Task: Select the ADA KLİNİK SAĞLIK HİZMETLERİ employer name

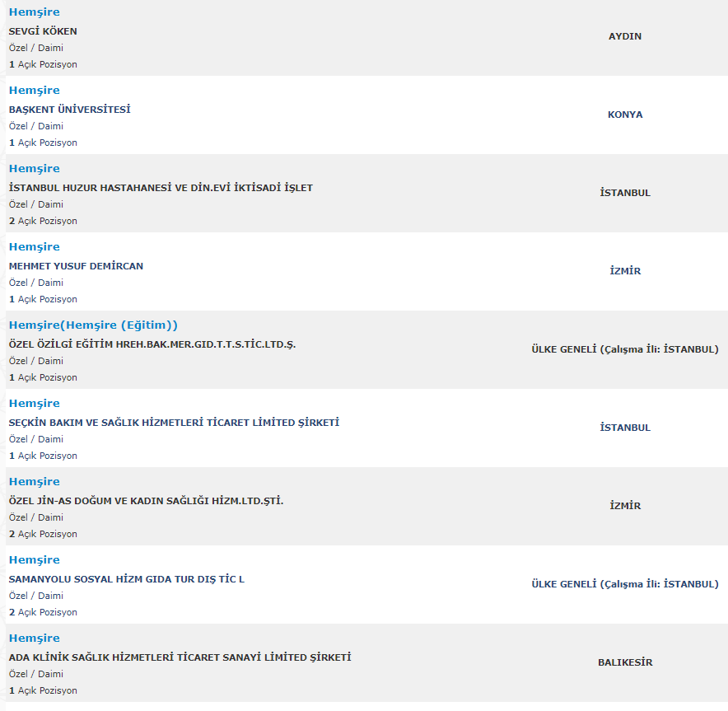Action: click(x=180, y=657)
